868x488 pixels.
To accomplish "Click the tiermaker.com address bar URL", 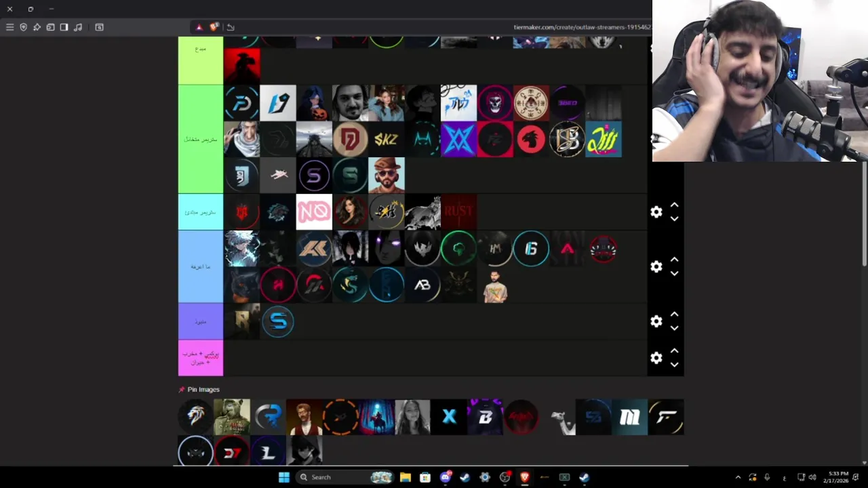I will point(582,27).
